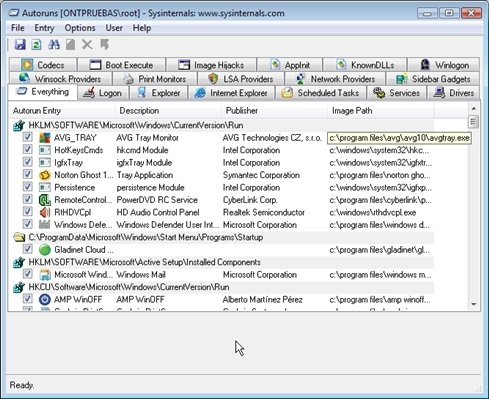Switch to the Explorer tab

pyautogui.click(x=159, y=93)
